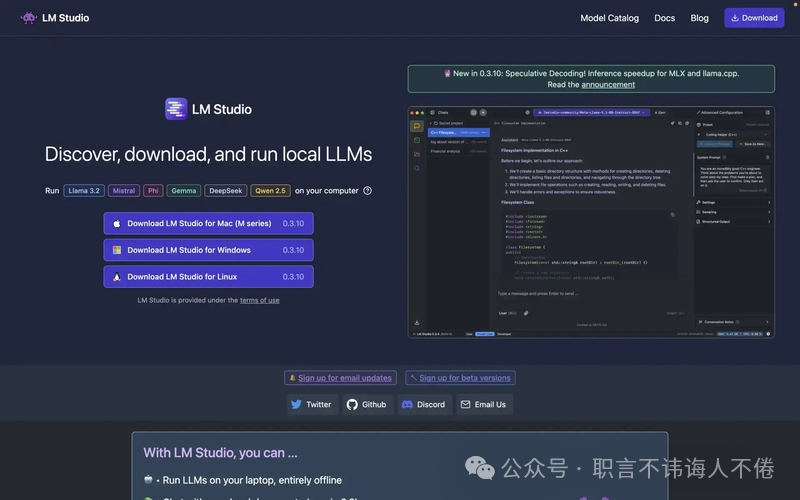Click the red folder My Models icon in app preview
The image size is (800, 500).
point(417,154)
